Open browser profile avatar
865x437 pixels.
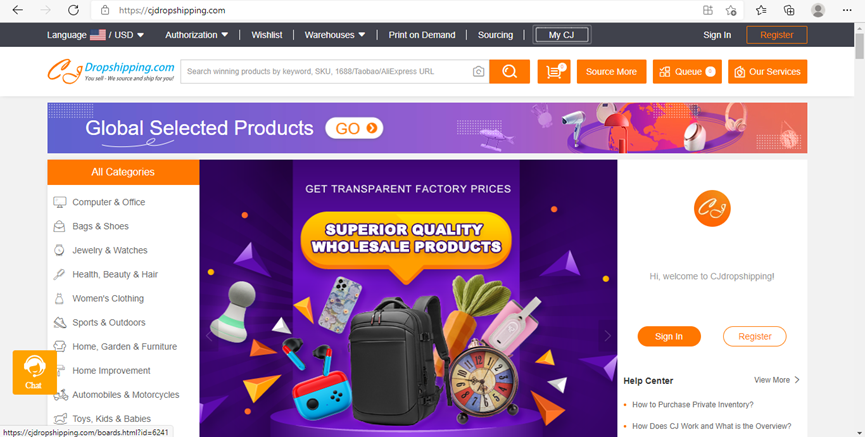coord(818,10)
